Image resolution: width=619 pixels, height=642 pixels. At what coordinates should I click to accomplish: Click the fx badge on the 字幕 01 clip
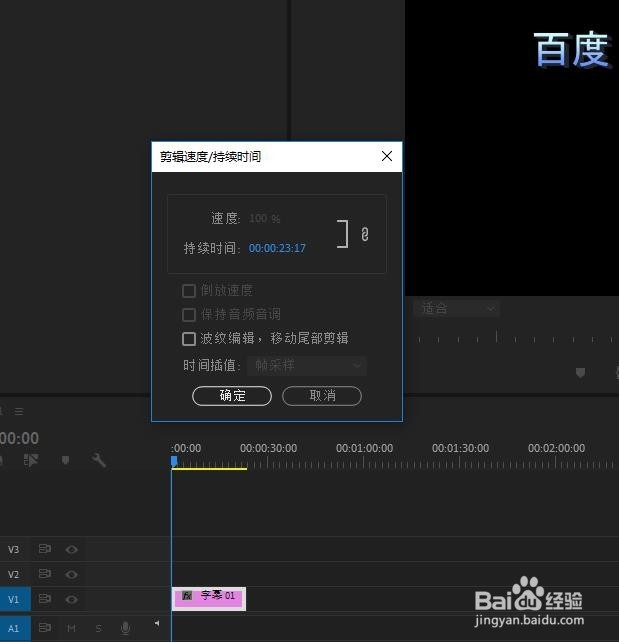(187, 595)
